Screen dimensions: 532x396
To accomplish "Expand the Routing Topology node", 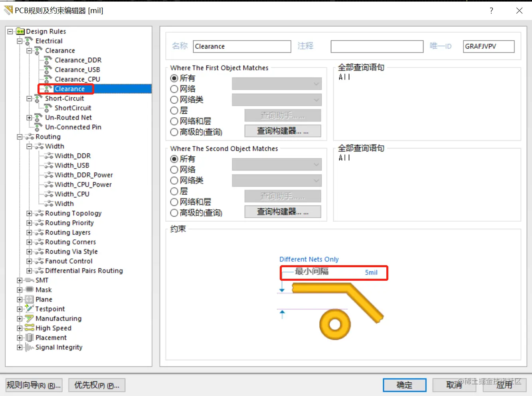I will click(x=29, y=213).
